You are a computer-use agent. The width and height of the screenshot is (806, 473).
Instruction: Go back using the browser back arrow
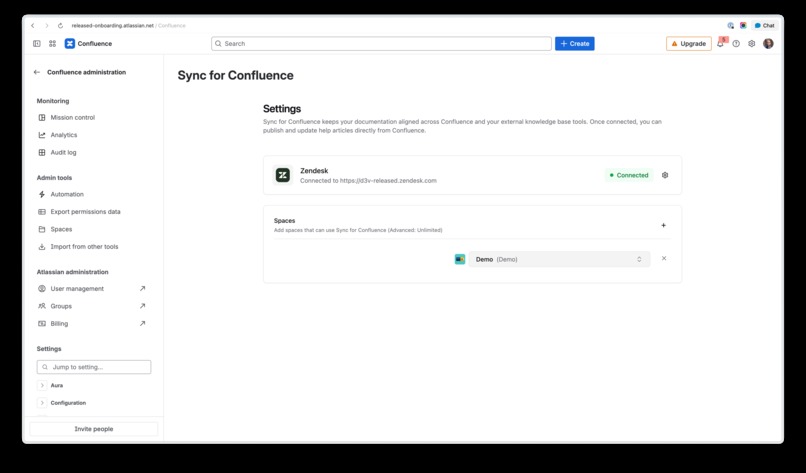click(33, 26)
